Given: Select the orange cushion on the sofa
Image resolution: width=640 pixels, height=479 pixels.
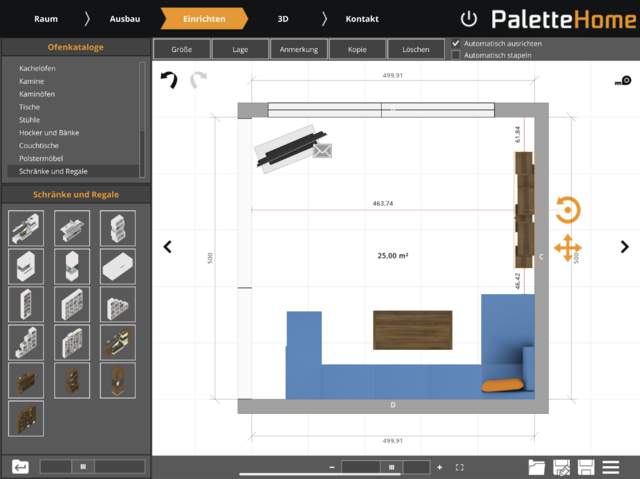Looking at the screenshot, I should click(x=502, y=385).
